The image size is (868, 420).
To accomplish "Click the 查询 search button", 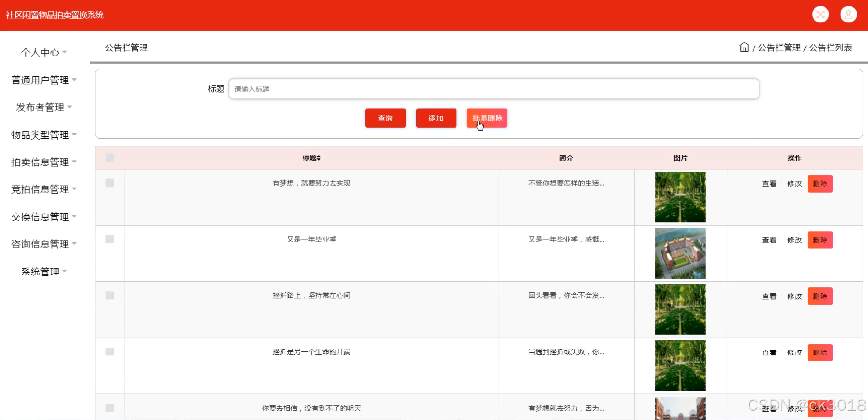I will tap(385, 118).
